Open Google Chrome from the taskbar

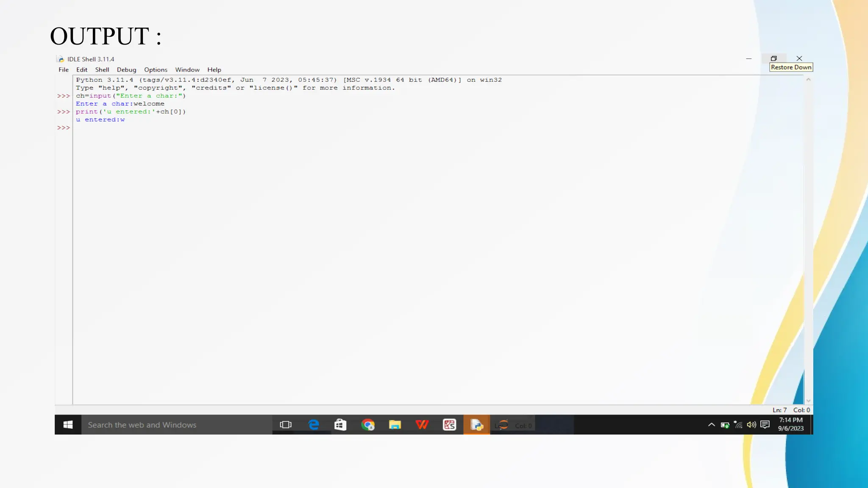coord(368,425)
